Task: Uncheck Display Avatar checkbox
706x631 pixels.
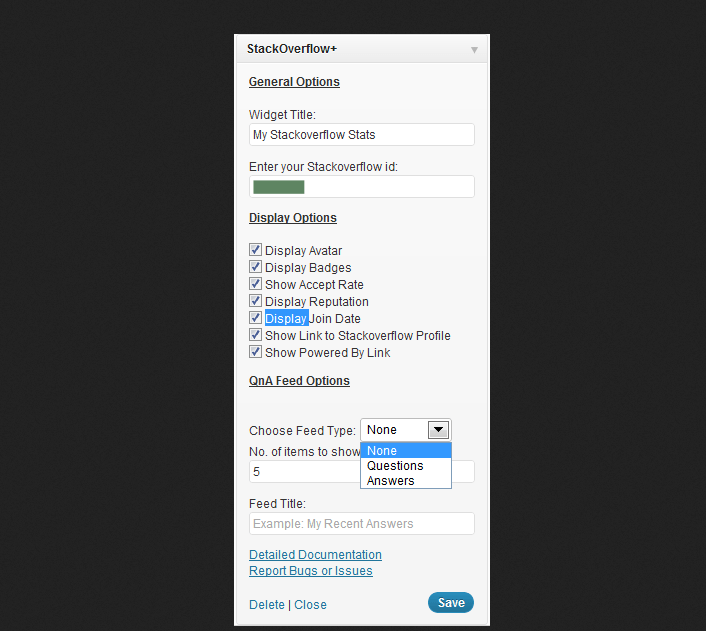Action: tap(255, 250)
